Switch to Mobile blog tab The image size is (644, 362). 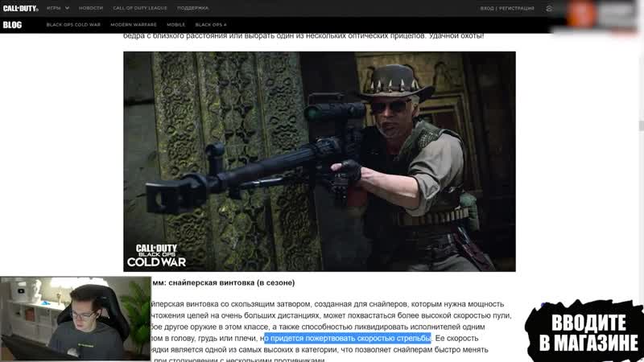click(175, 25)
